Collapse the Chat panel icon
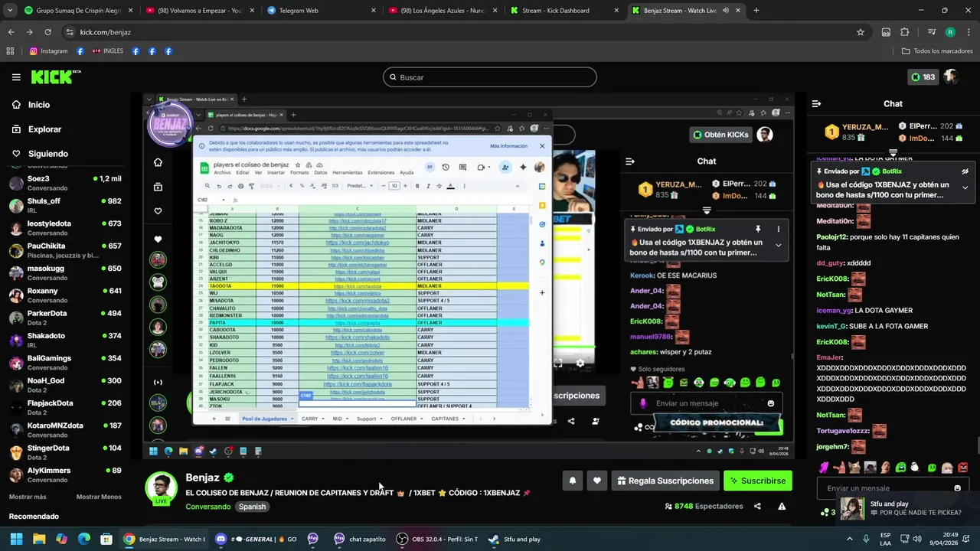 [816, 103]
